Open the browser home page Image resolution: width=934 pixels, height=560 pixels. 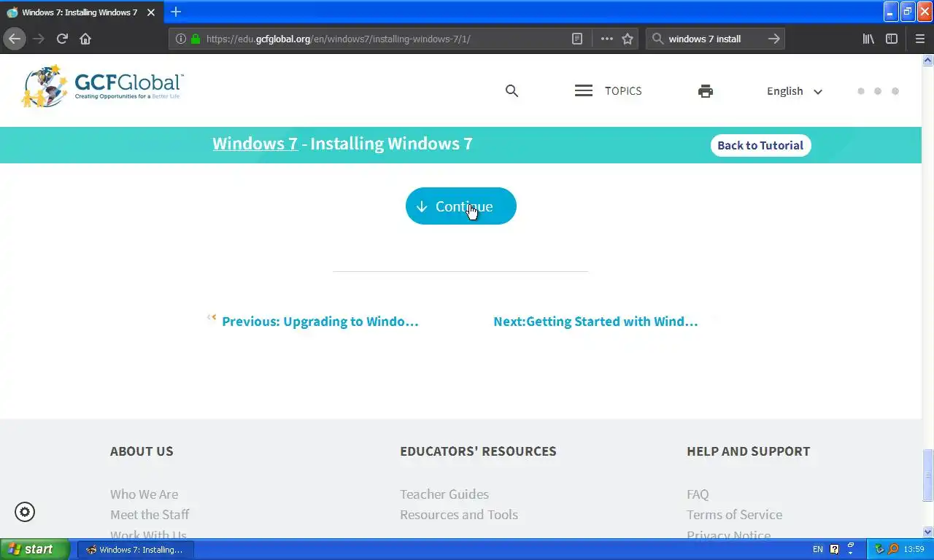(x=85, y=39)
